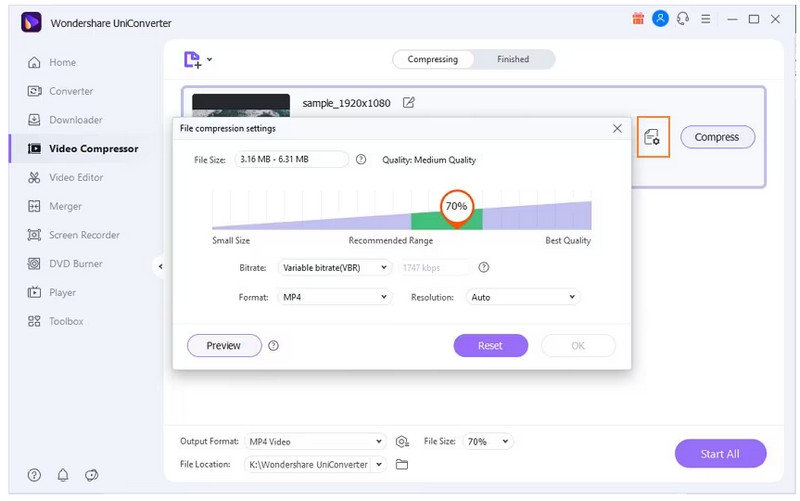The height and width of the screenshot is (501, 800).
Task: Click the support headset icon
Action: (683, 19)
